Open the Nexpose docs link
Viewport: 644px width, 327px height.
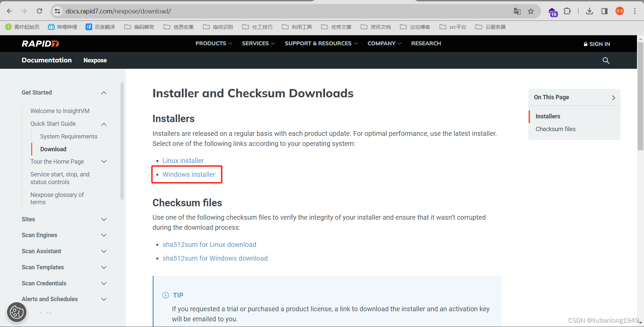[95, 60]
